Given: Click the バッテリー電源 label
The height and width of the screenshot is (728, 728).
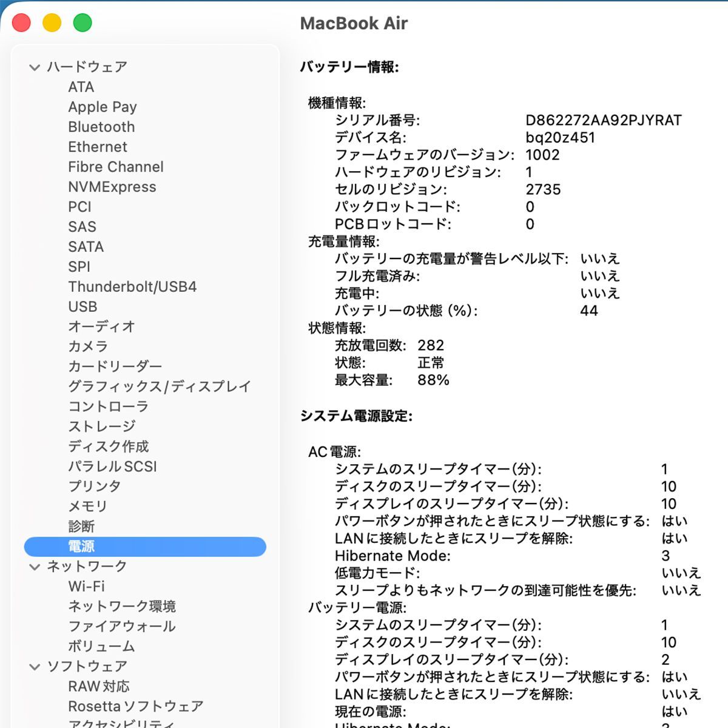Looking at the screenshot, I should tap(357, 608).
